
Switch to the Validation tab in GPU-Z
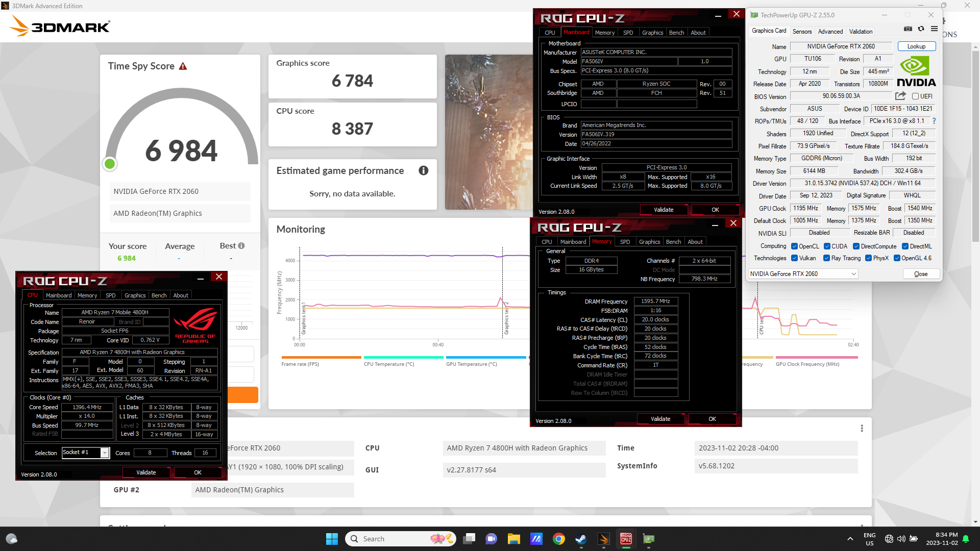coord(861,32)
